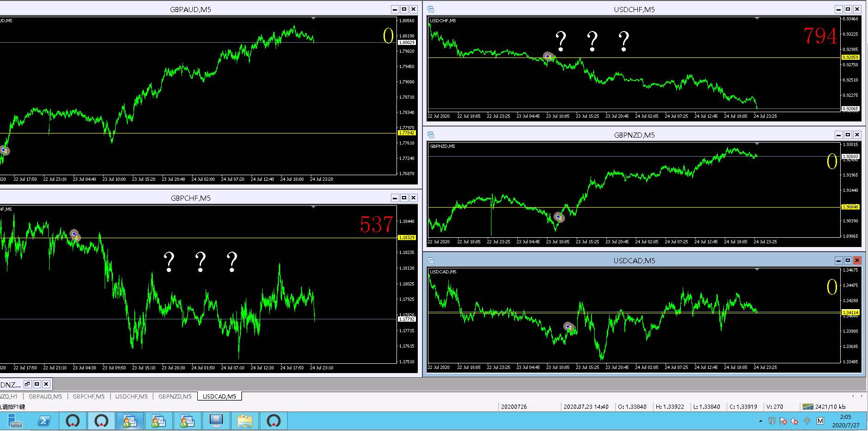This screenshot has height=431, width=868.
Task: Click the USDCAD chart shift triangle marker
Action: 757,269
